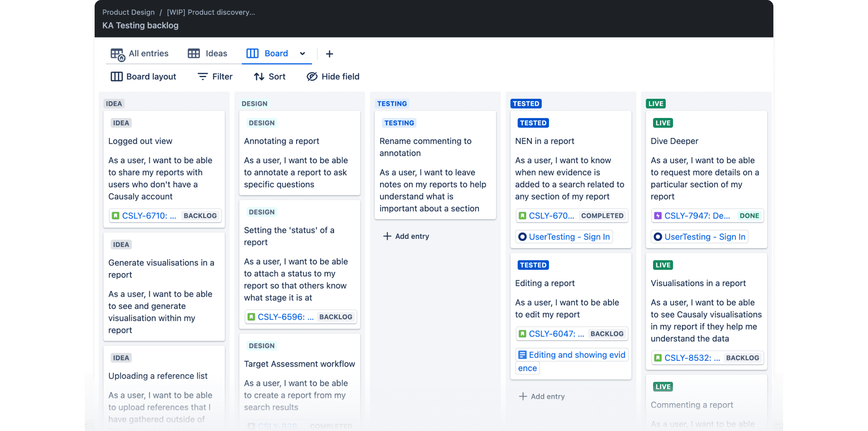
Task: Open the Board view dropdown chevron
Action: (303, 53)
